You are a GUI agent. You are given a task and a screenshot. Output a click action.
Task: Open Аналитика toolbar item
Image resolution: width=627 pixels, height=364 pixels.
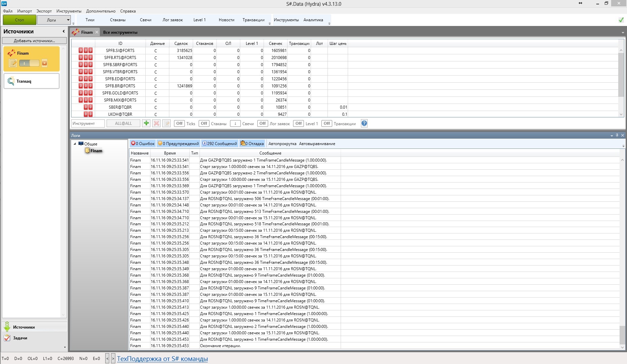tap(313, 20)
